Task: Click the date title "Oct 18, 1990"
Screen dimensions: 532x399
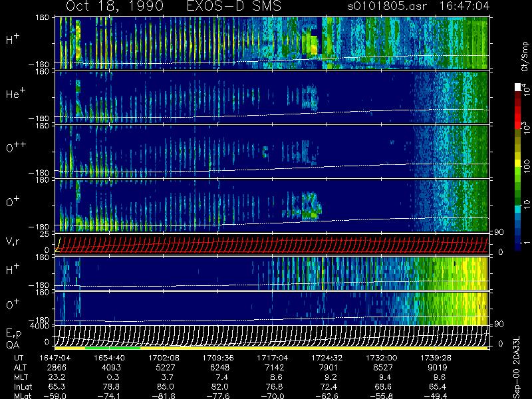Action: [114, 6]
